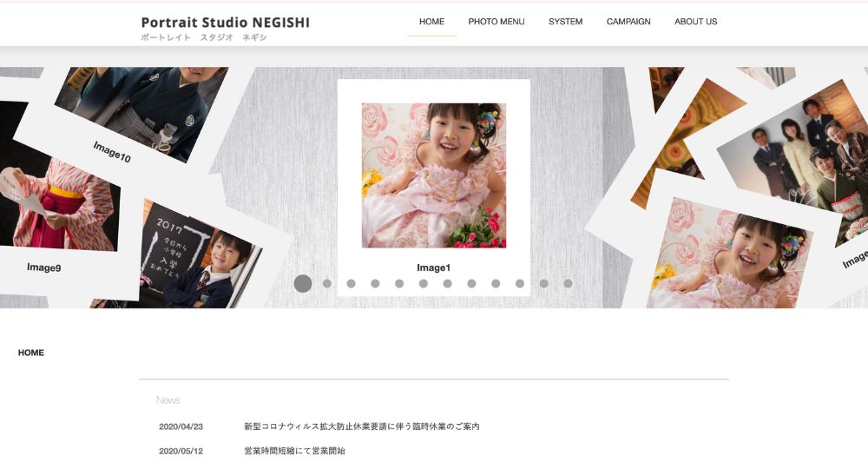Click the Image10 caption label
868x469 pixels.
tap(112, 152)
